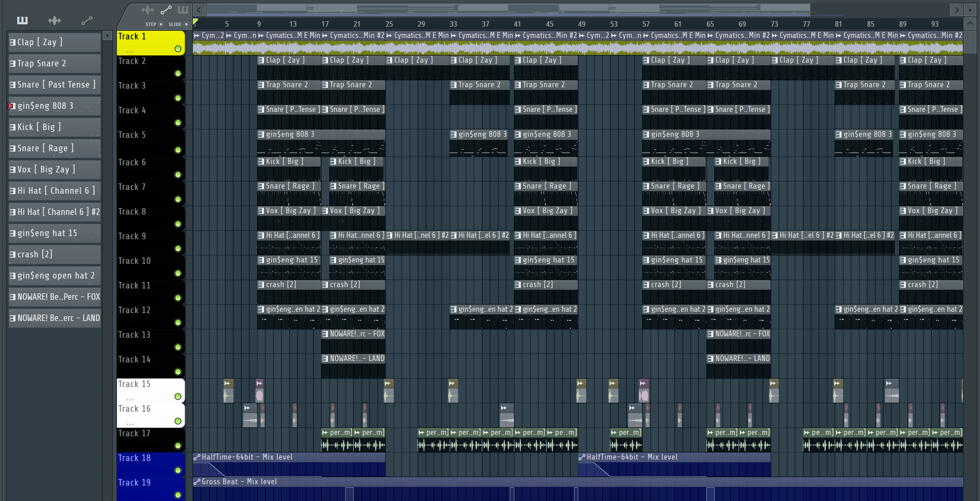Show patterns in the picker panel

pos(23,20)
